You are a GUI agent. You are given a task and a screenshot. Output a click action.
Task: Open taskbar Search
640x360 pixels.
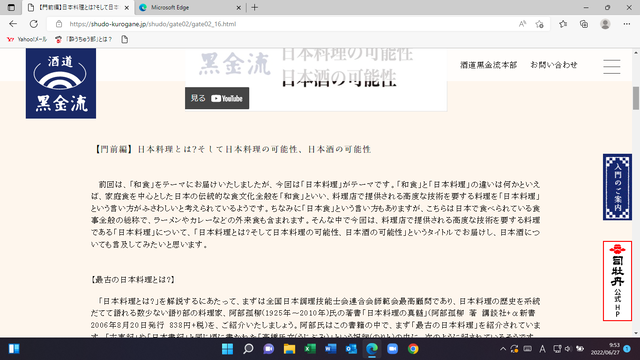pyautogui.click(x=248, y=349)
